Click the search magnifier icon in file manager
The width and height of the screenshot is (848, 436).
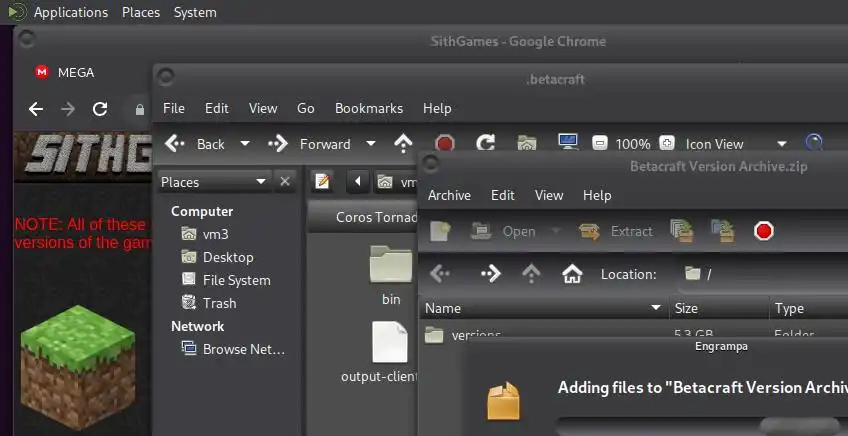coord(814,143)
